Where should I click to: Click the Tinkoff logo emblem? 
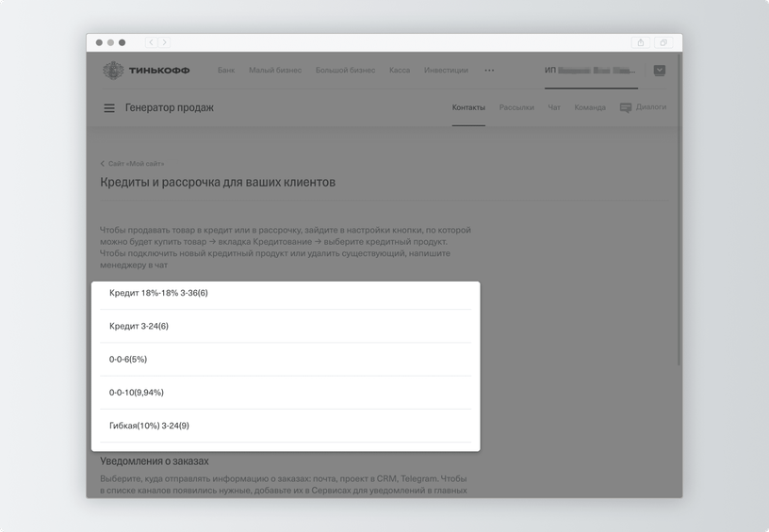pyautogui.click(x=113, y=70)
